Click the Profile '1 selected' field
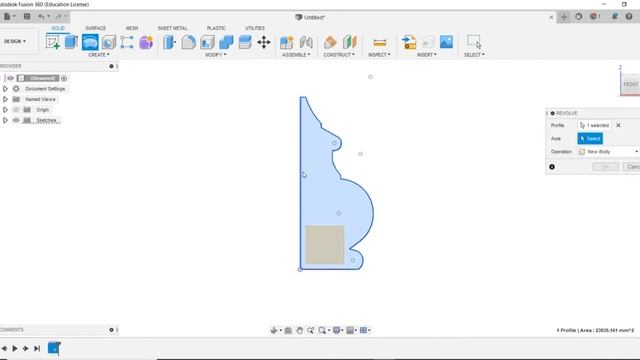Image resolution: width=640 pixels, height=360 pixels. pyautogui.click(x=594, y=125)
